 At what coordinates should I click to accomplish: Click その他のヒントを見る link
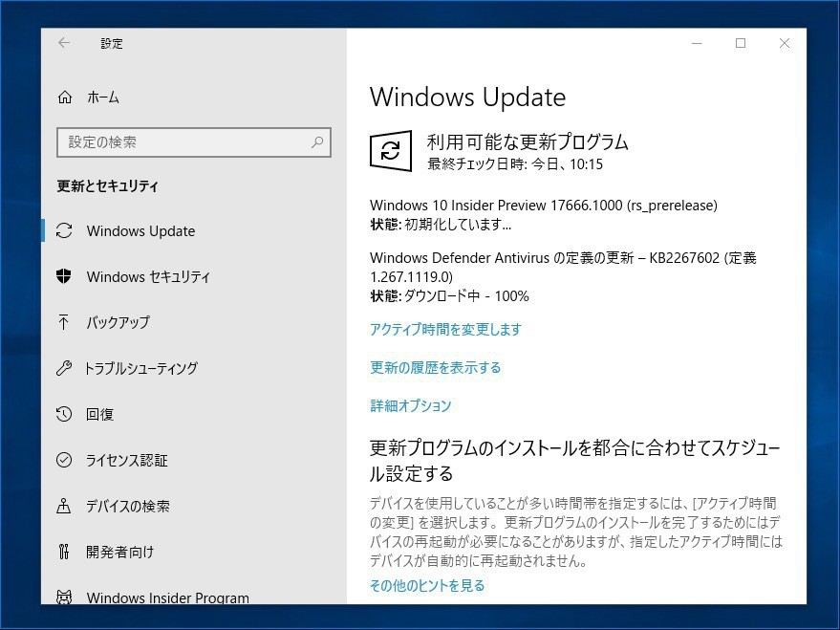click(427, 585)
